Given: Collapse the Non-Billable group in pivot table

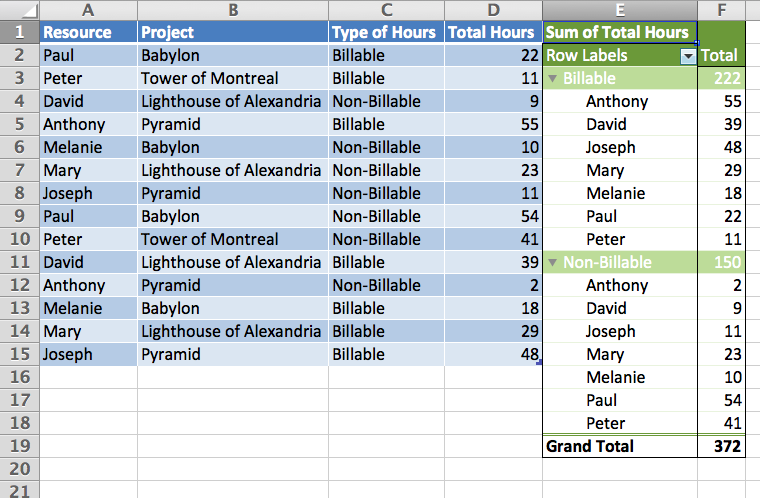Looking at the screenshot, I should click(552, 262).
